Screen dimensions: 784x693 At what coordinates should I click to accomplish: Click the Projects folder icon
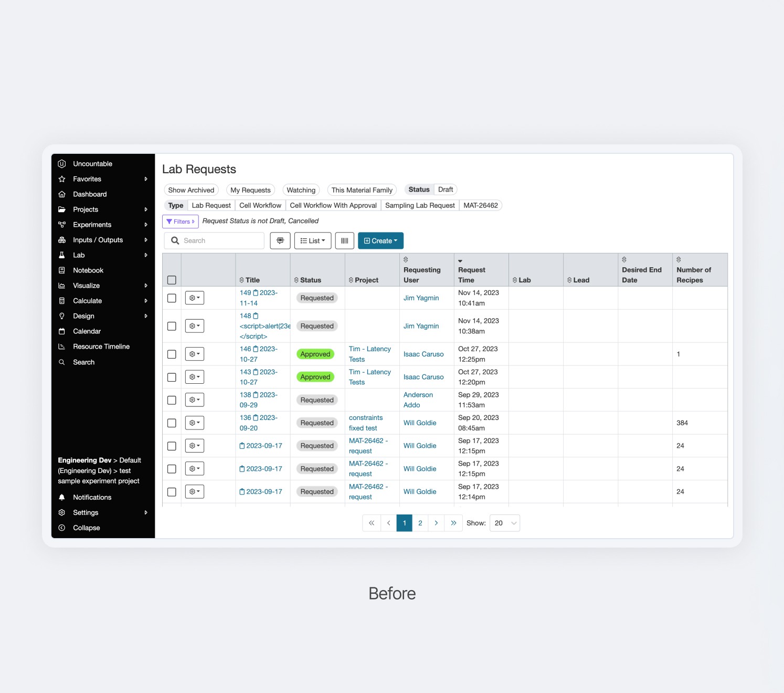(62, 209)
